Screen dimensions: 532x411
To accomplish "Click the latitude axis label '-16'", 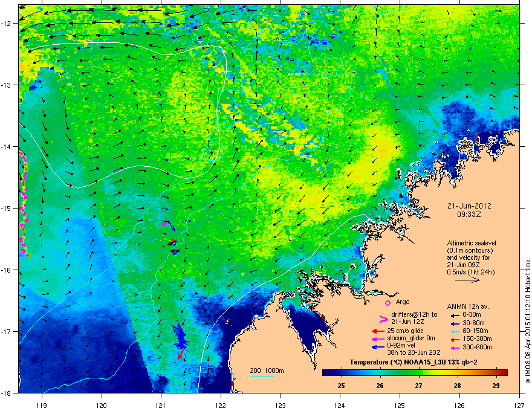I will [x=7, y=270].
